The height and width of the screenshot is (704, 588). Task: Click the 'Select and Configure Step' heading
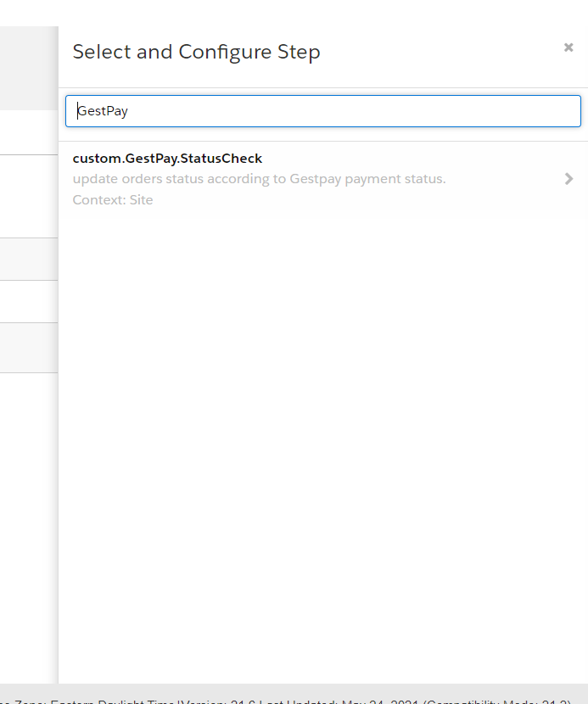196,52
